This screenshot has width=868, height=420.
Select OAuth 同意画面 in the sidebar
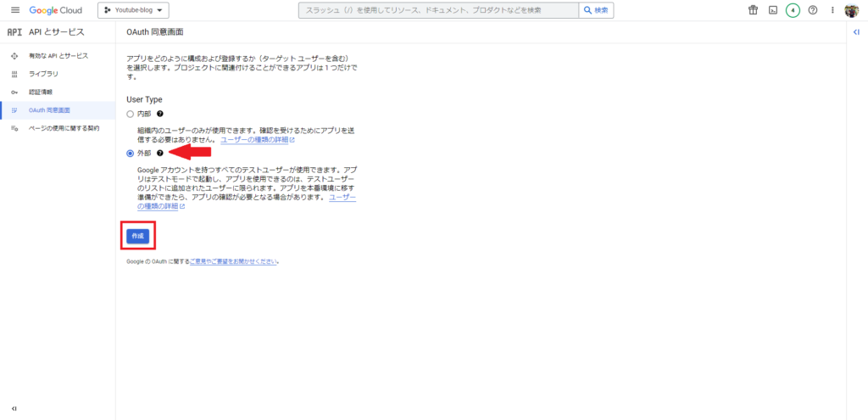pyautogui.click(x=58, y=109)
